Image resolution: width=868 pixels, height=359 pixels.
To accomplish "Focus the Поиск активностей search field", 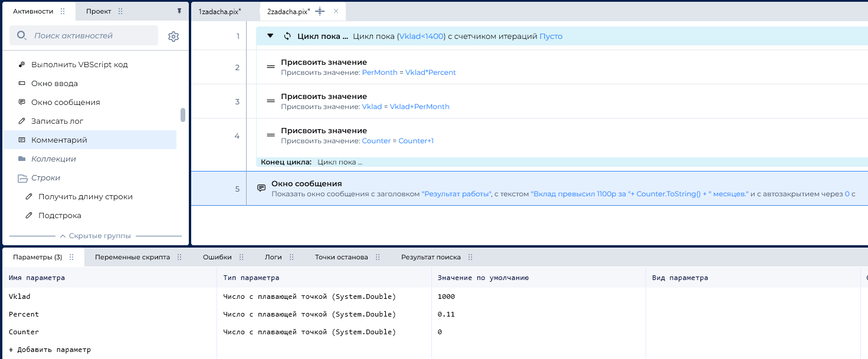I will (84, 36).
